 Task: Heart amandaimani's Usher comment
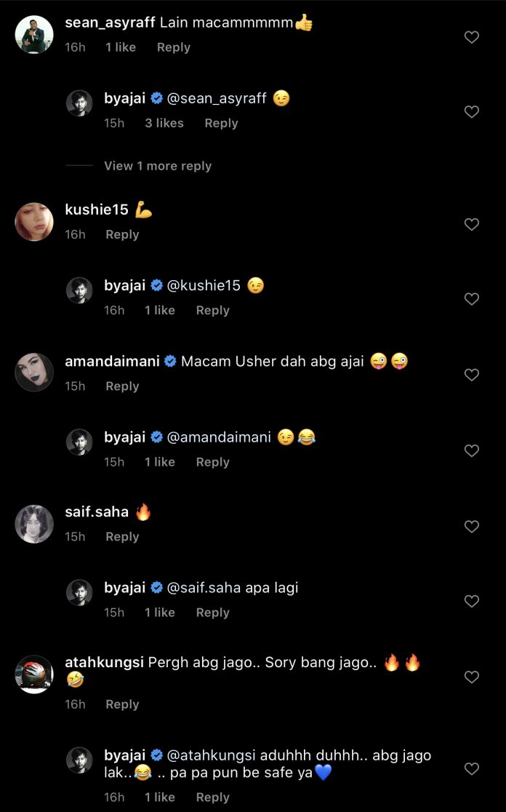[472, 375]
